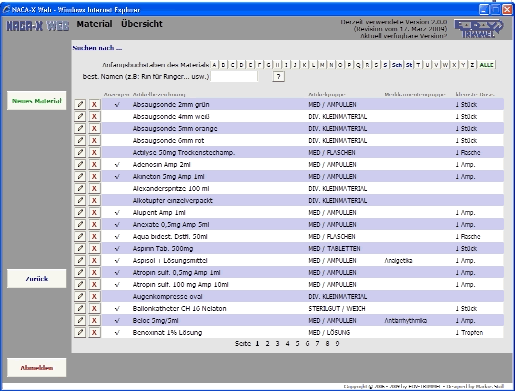Filter materials by letter T

tap(418, 65)
